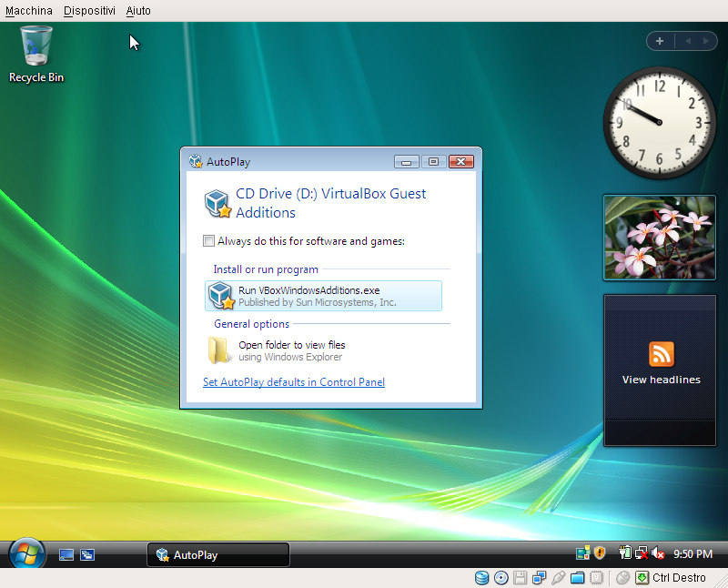Run VBoxWindowsAdditions.exe option
Image resolution: width=728 pixels, height=588 pixels.
(323, 296)
